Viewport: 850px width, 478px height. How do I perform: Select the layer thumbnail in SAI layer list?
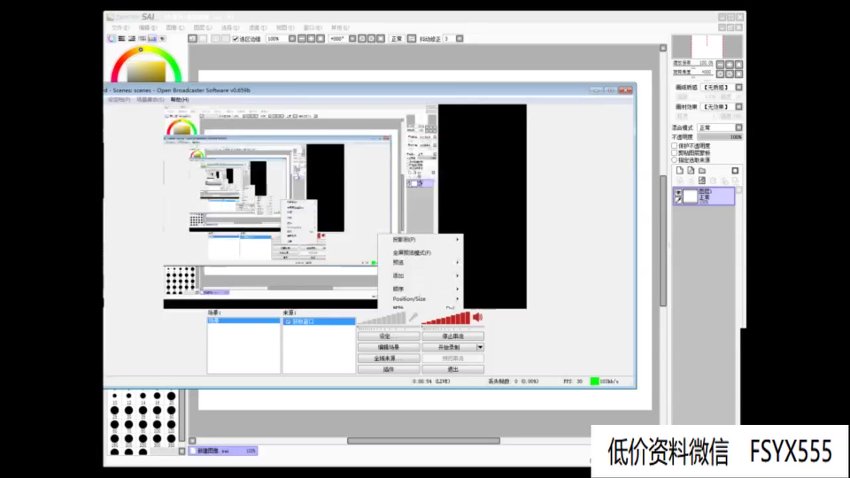(x=690, y=196)
